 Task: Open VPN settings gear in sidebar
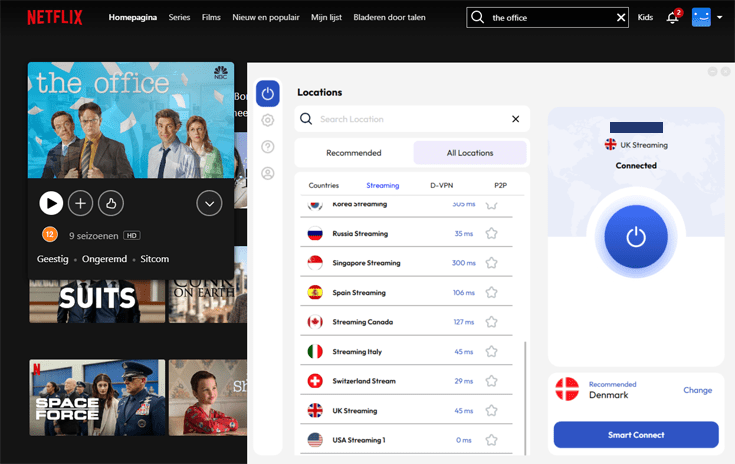(268, 120)
